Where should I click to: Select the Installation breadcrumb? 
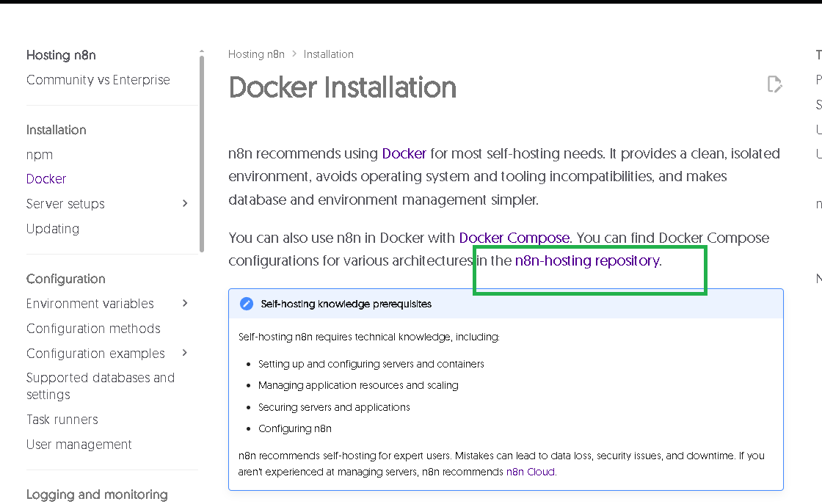point(328,54)
